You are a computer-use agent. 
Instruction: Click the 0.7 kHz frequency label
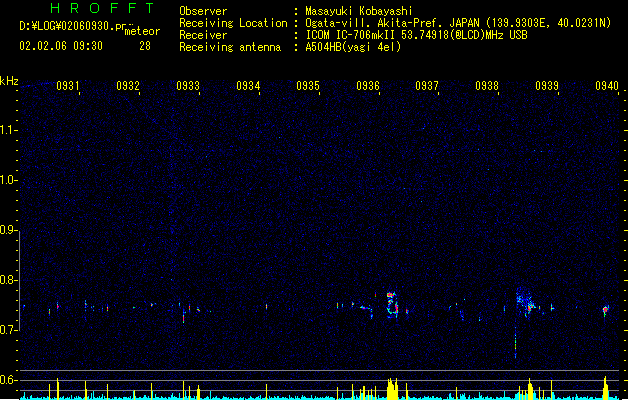coord(8,330)
